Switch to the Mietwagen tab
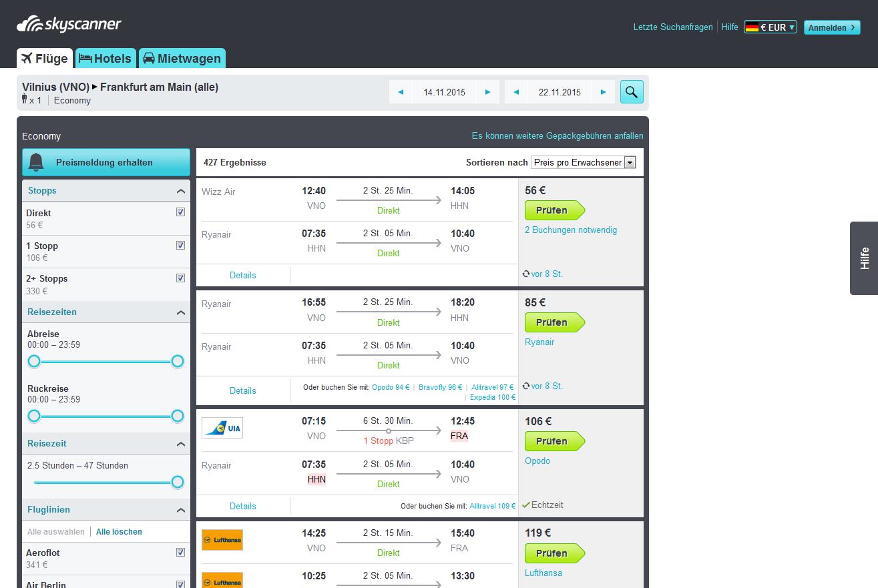 pos(182,58)
